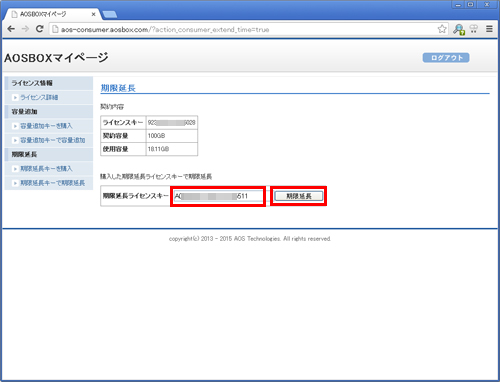This screenshot has width=500, height=382.
Task: Go back with the browser back arrow
Action: [11, 29]
